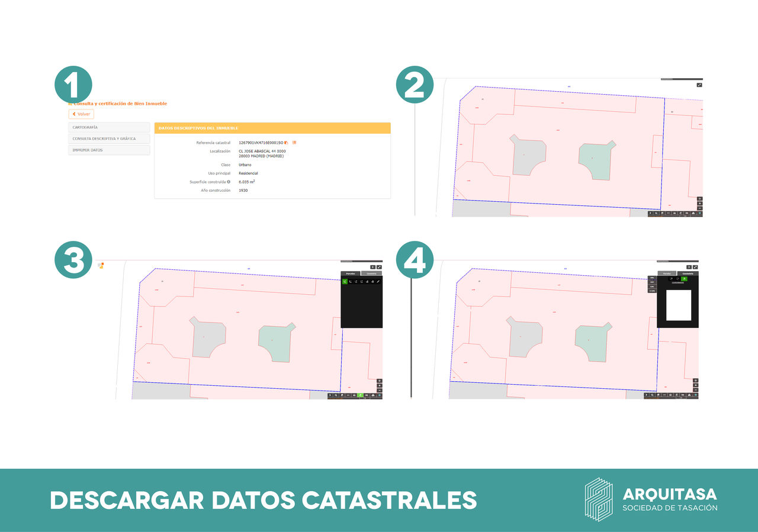The width and height of the screenshot is (758, 532).
Task: Open the CARTOGRAFÍA menu entry
Action: pyautogui.click(x=109, y=127)
